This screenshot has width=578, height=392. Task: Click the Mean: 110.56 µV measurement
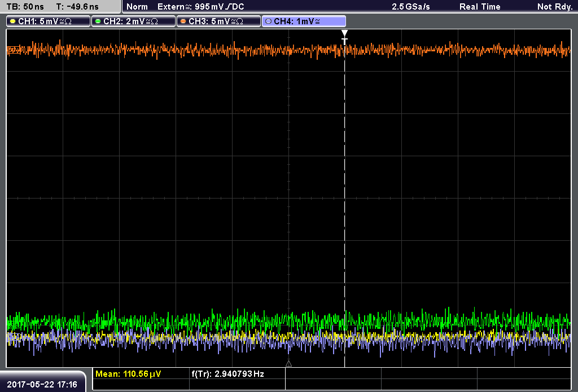coord(128,374)
